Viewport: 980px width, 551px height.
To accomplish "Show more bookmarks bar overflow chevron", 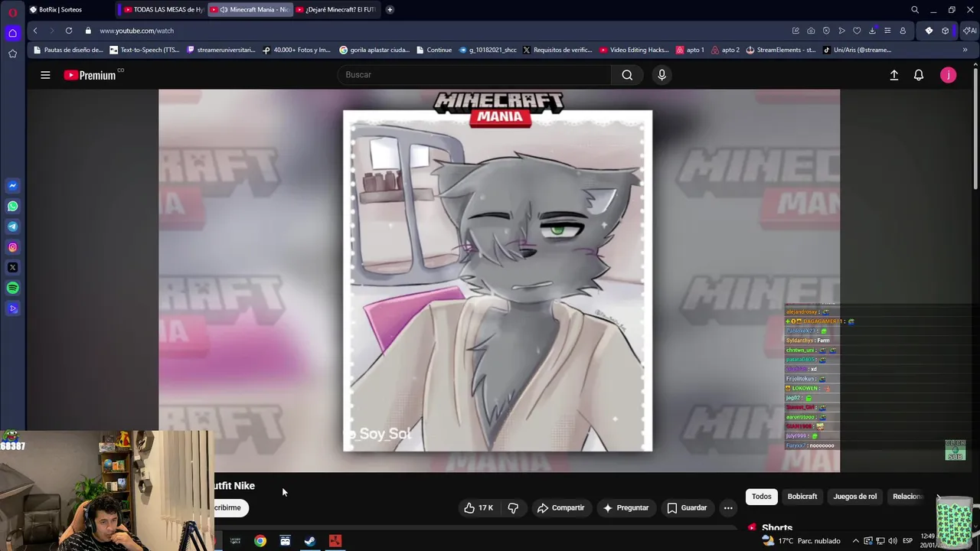I will (965, 50).
